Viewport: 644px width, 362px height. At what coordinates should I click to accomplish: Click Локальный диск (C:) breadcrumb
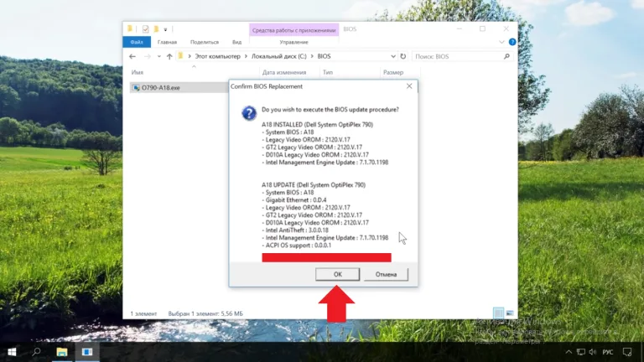point(279,56)
